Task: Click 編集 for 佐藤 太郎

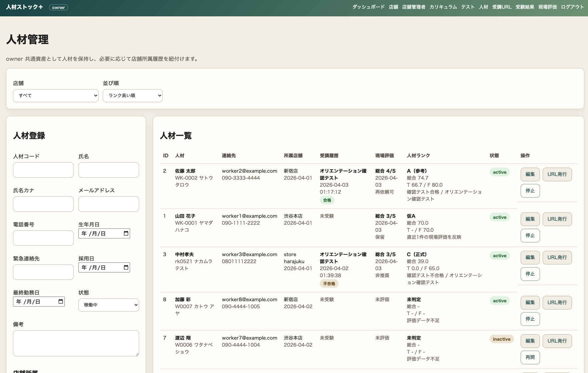Action: click(x=530, y=174)
